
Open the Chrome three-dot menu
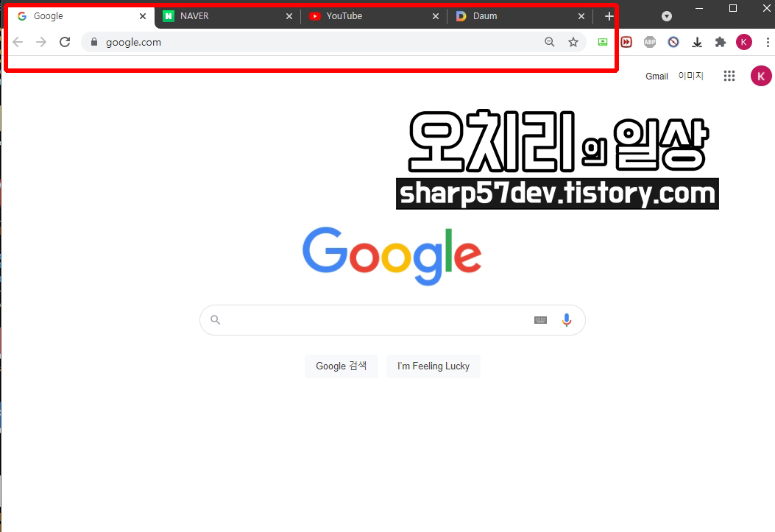click(x=768, y=42)
